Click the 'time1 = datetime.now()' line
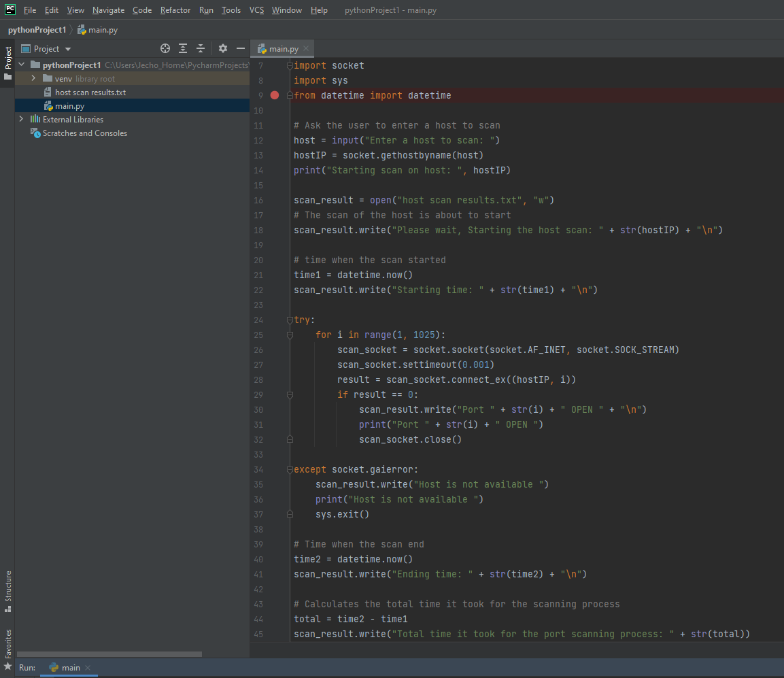The image size is (784, 678). [353, 275]
